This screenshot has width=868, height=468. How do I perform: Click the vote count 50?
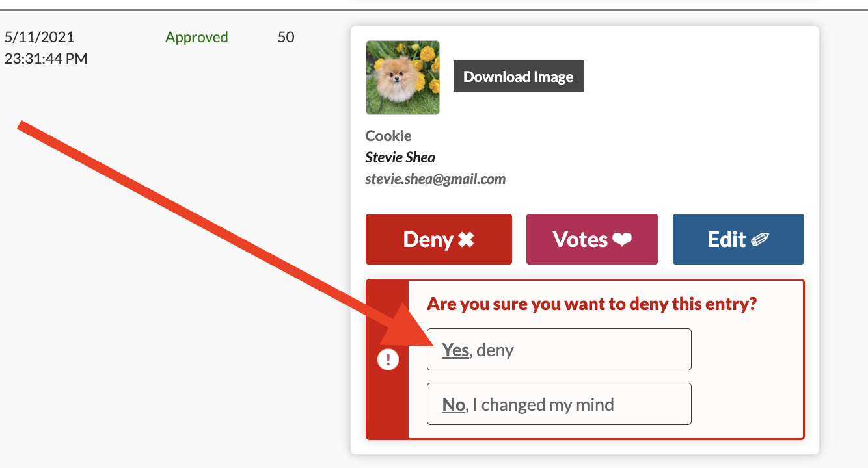286,37
